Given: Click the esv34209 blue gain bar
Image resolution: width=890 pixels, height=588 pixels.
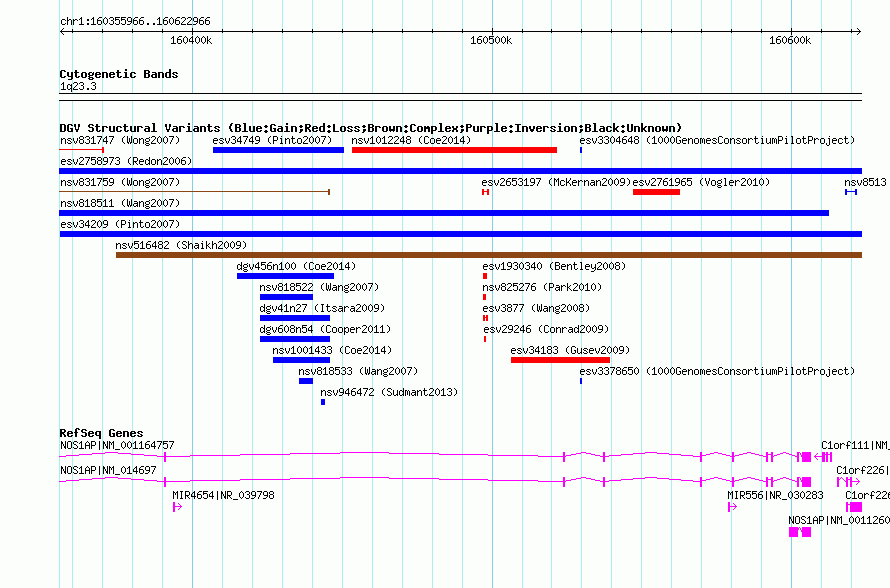Looking at the screenshot, I should click(460, 234).
